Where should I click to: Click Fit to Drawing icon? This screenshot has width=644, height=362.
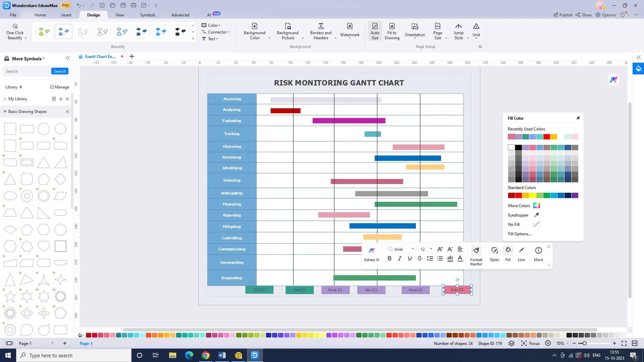coord(392,32)
